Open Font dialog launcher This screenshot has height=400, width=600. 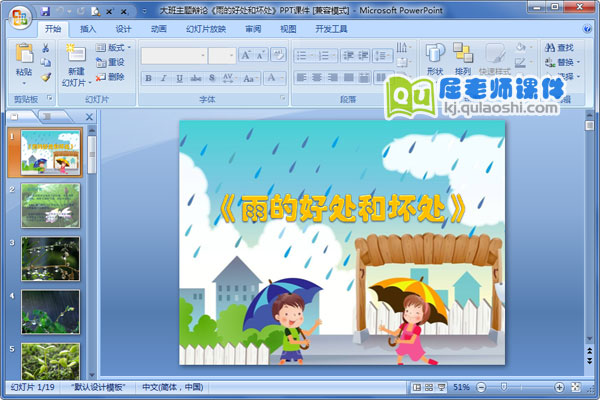coord(283,98)
